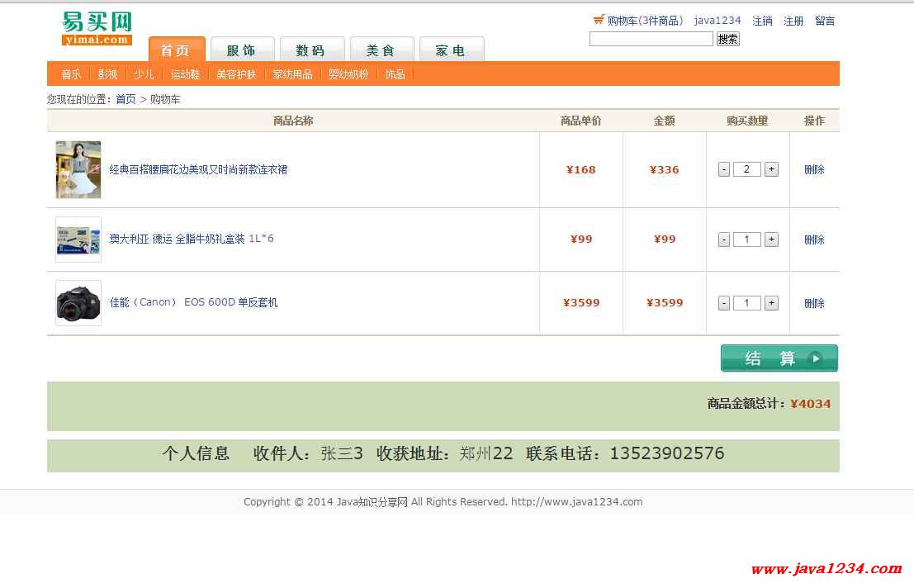Focus the search input field
Screen dimensions: 914x588
pyautogui.click(x=651, y=39)
